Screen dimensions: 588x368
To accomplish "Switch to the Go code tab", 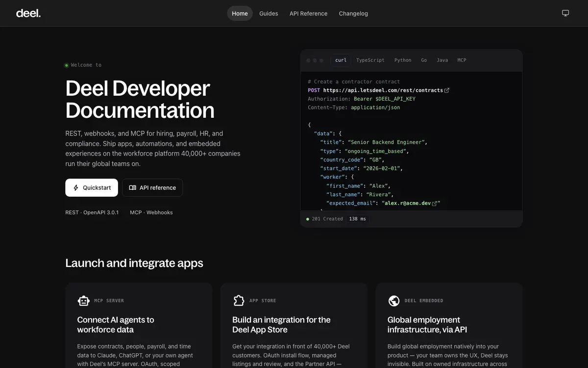I will coord(424,60).
